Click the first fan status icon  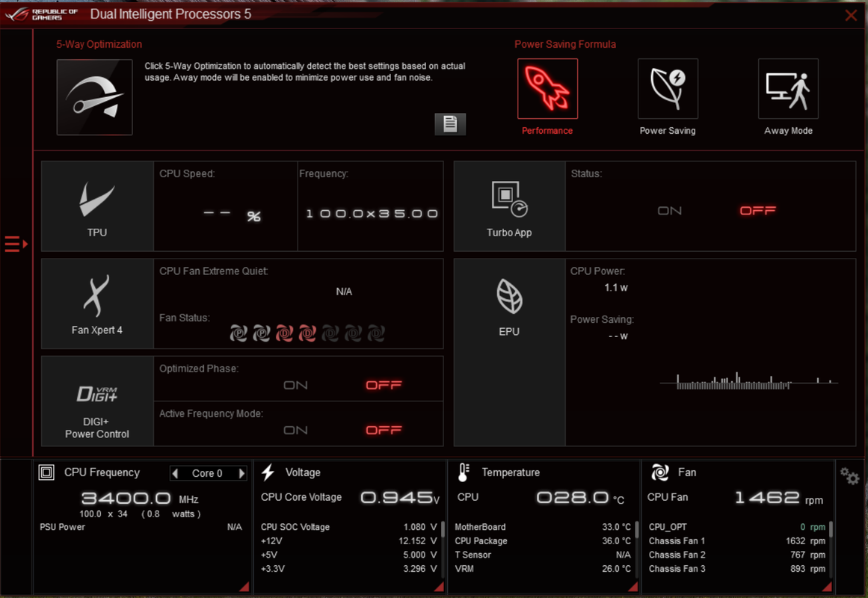[x=238, y=333]
